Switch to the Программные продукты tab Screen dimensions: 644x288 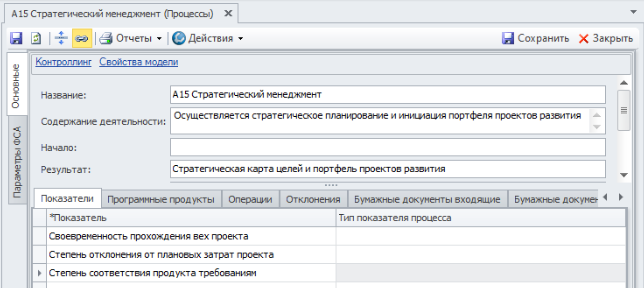(x=161, y=199)
